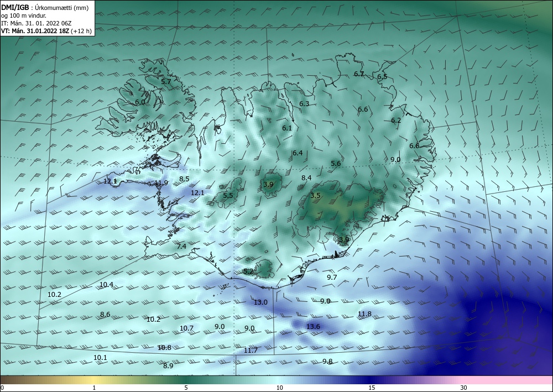
Task: Click the 8.9 value near the bottom
Action: 168,366
